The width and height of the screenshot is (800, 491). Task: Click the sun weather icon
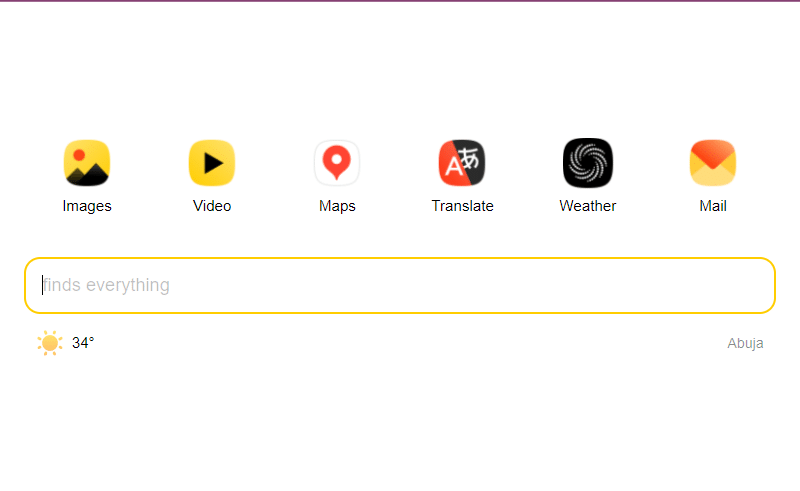pyautogui.click(x=50, y=343)
